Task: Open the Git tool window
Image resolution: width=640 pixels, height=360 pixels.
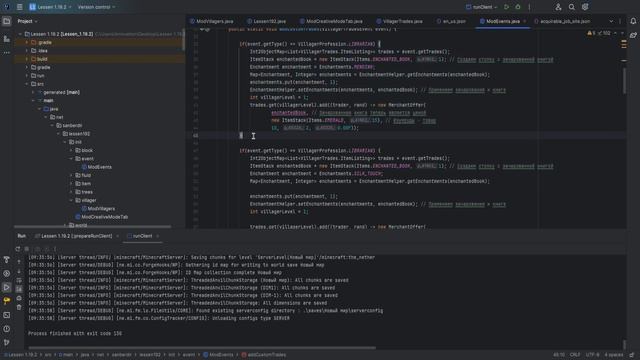Action: 7,342
